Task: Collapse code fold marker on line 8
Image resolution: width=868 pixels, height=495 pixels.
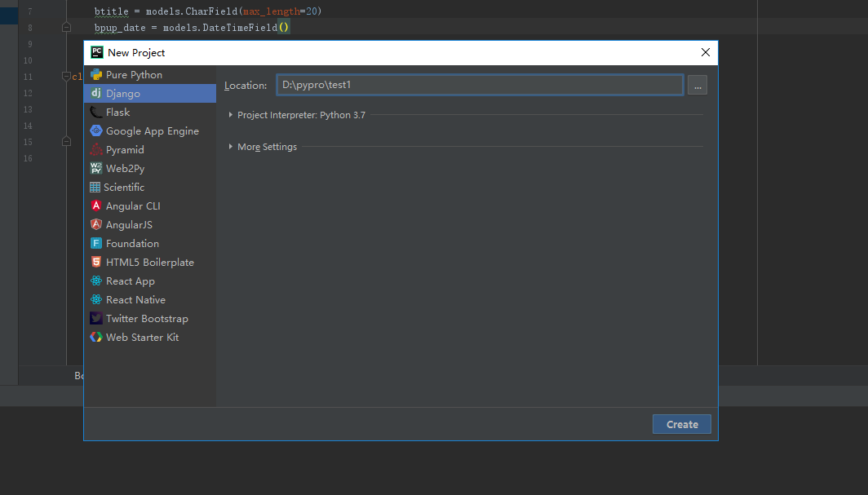Action: coord(66,27)
